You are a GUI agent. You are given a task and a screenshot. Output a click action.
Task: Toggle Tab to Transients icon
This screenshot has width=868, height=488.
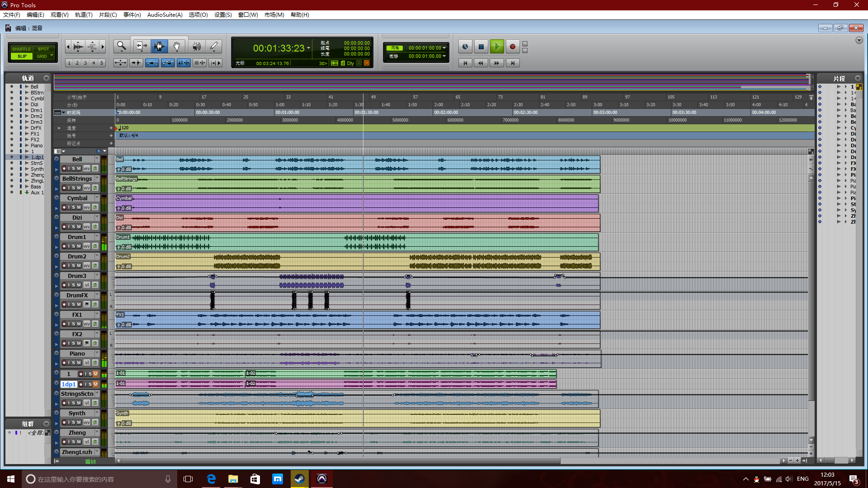(136, 63)
